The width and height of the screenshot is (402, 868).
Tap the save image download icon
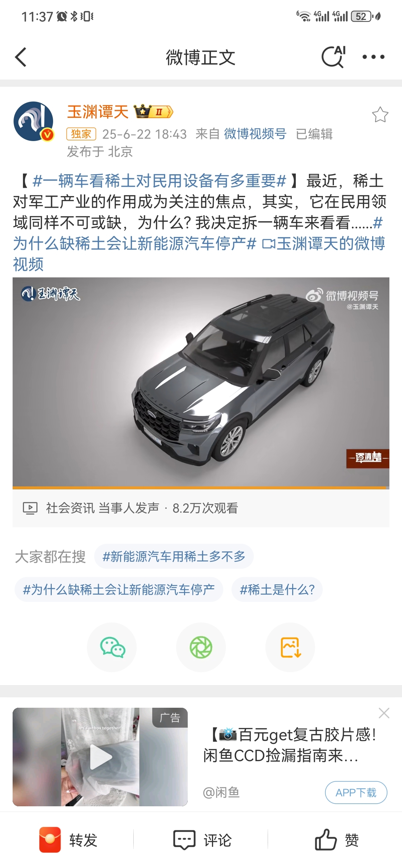290,647
